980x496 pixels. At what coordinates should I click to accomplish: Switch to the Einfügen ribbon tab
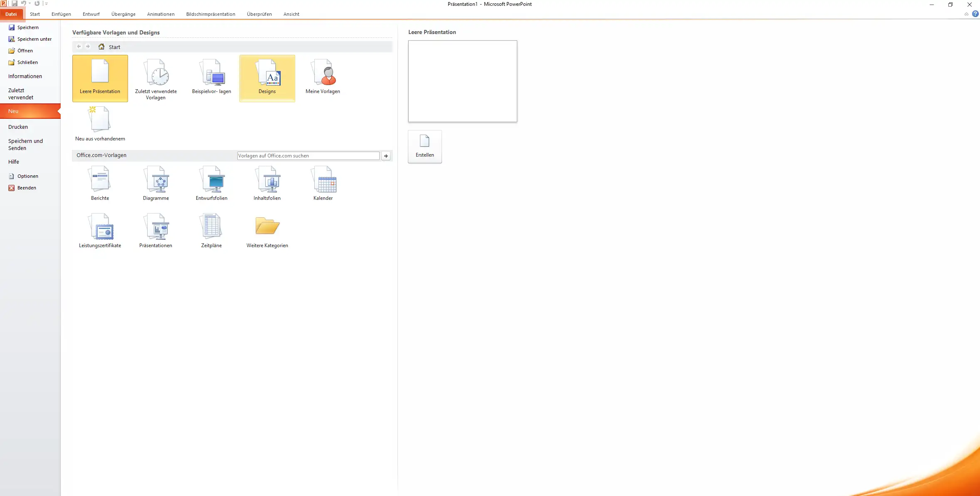pos(61,14)
